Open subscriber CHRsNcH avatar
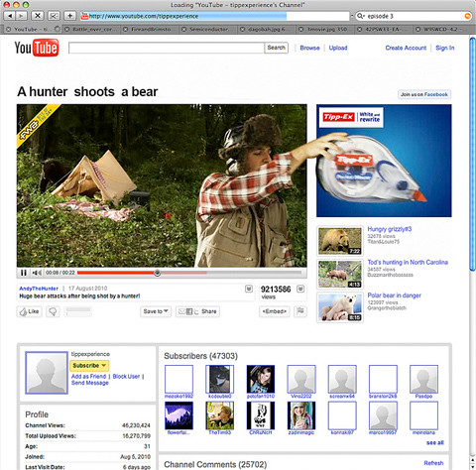476x470 pixels. (x=261, y=415)
